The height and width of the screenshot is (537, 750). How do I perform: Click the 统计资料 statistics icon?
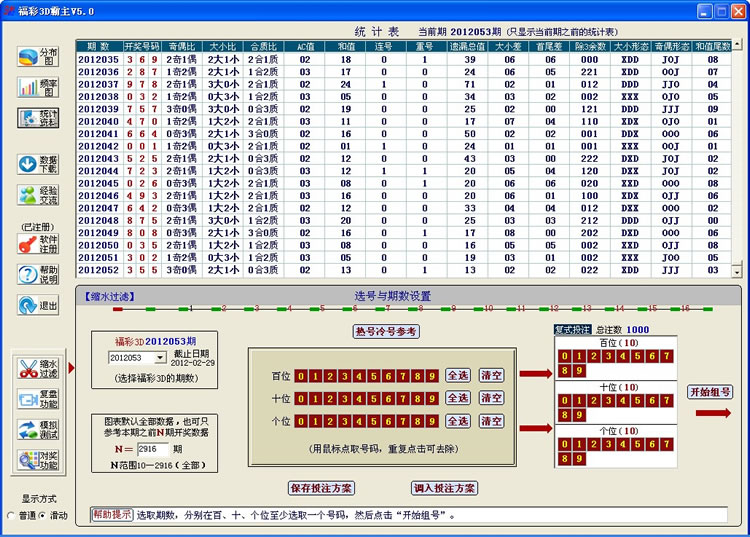(37, 118)
